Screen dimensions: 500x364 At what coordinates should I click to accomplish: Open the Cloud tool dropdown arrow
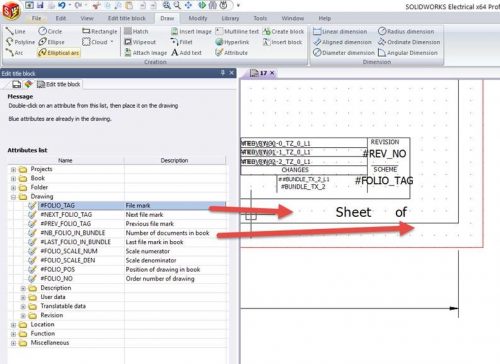[x=112, y=42]
